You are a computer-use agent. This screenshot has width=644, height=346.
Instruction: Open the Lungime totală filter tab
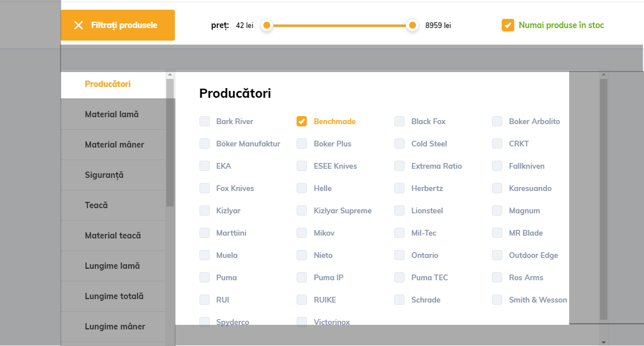114,296
